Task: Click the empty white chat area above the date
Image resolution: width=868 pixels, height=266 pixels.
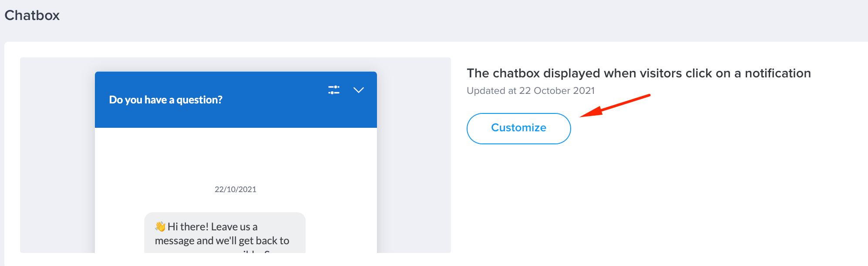Action: [x=236, y=154]
